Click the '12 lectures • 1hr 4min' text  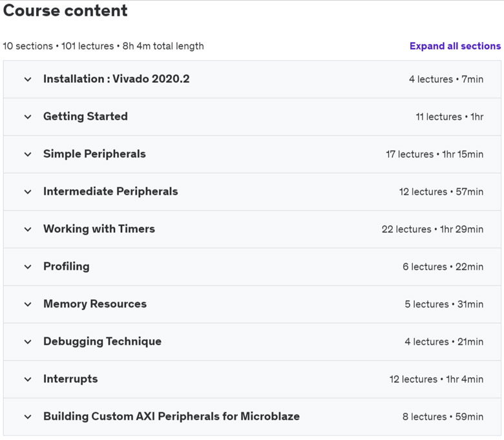click(436, 379)
